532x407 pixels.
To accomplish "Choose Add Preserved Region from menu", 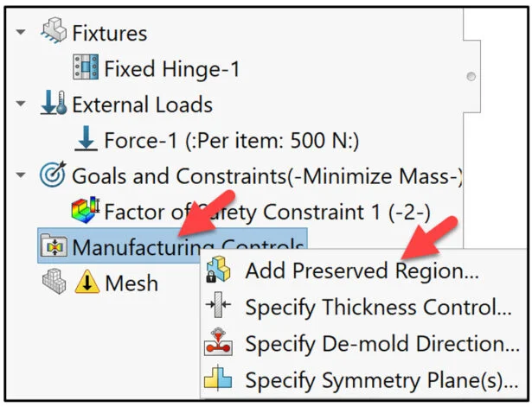I will point(362,271).
